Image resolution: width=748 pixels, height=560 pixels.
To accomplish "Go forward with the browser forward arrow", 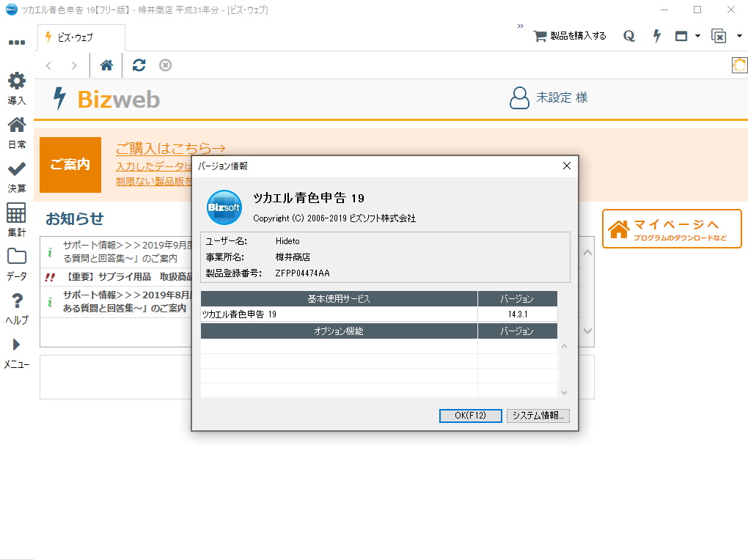I will tap(74, 65).
